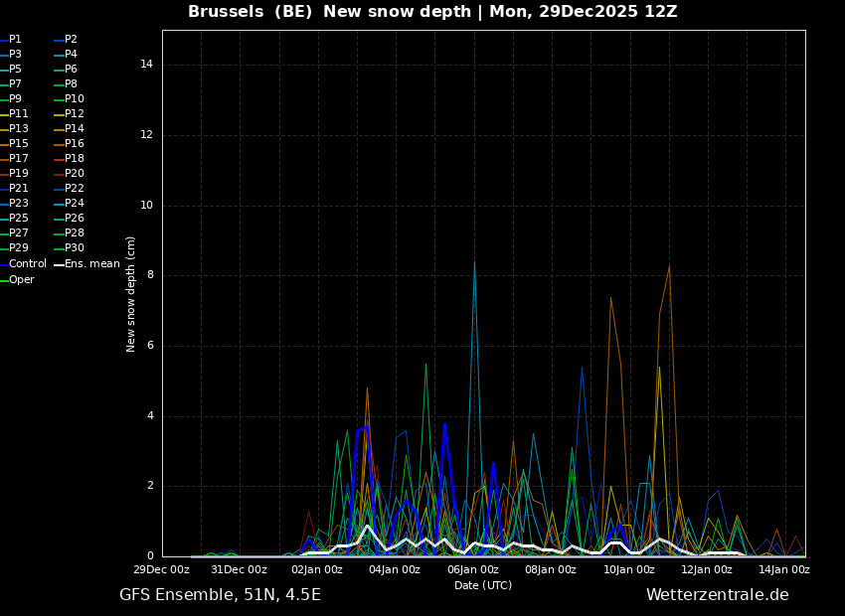Click the y-axis value 8 label

pyautogui.click(x=150, y=275)
